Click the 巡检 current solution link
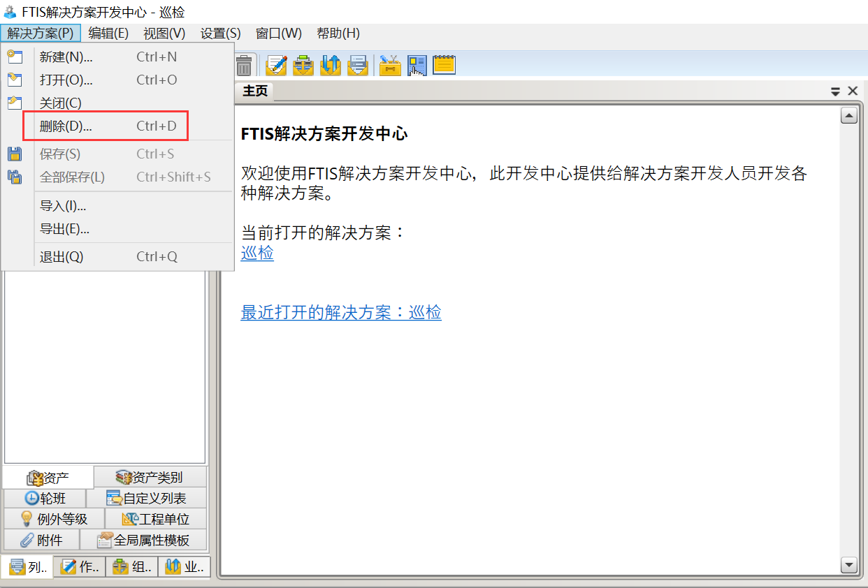This screenshot has width=868, height=588. pyautogui.click(x=257, y=253)
